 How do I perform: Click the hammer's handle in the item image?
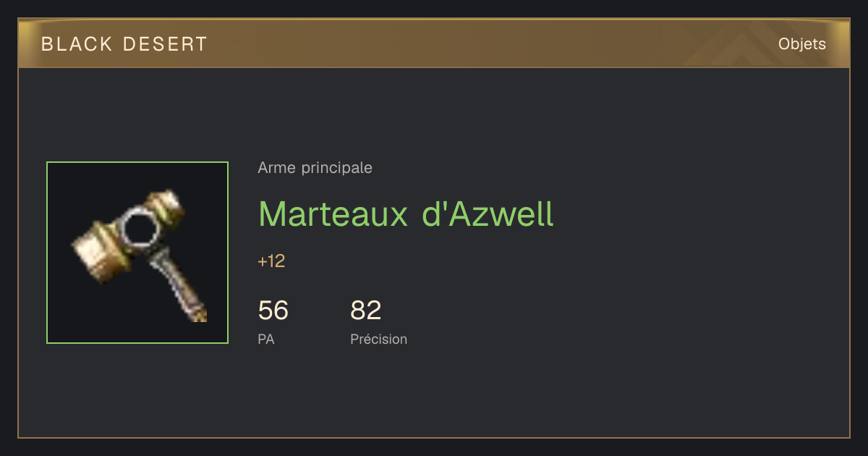[x=179, y=286]
